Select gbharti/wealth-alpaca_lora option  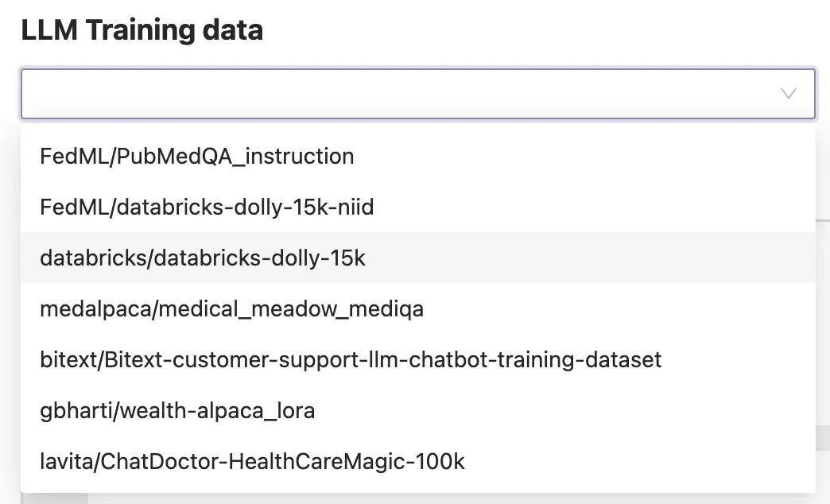[x=177, y=410]
